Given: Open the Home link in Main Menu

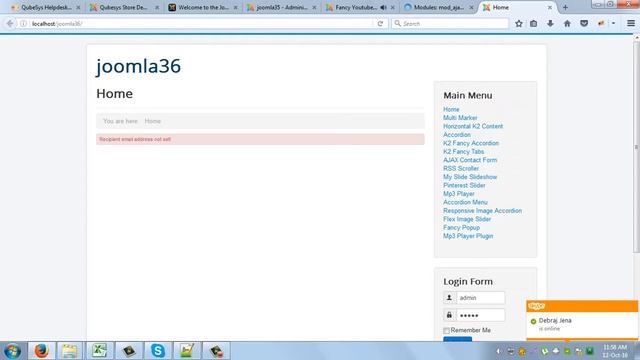Looking at the screenshot, I should click(451, 109).
